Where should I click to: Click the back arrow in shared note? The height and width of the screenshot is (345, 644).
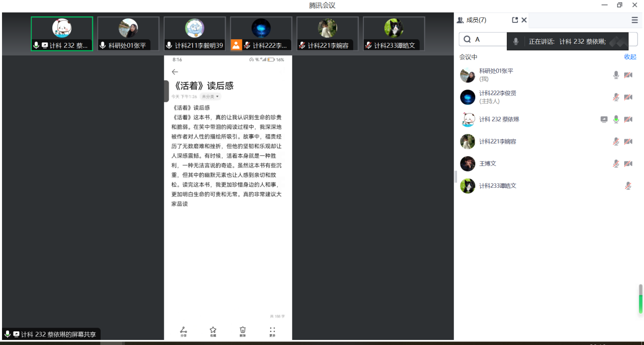click(175, 72)
